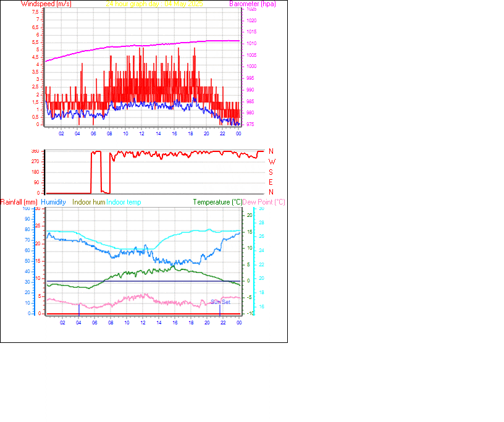Viewport: 504px width, 422px height.
Task: Click the "4,5" windspeed axis value
Action: click(x=35, y=57)
